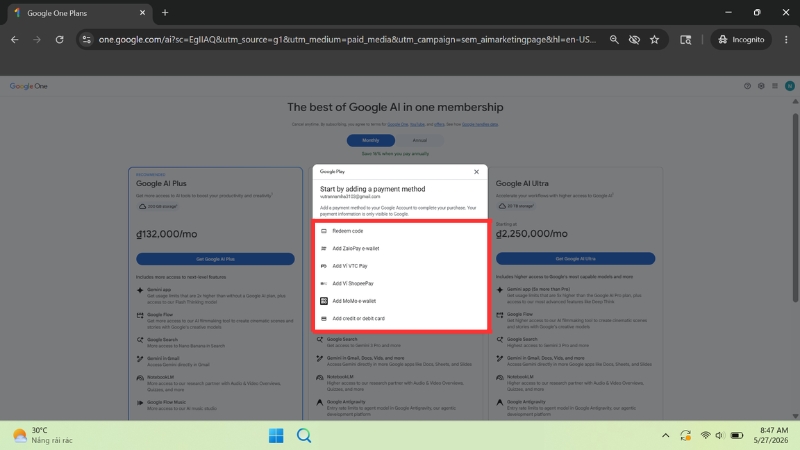
Task: Open weather widget showing 30°C
Action: (x=43, y=435)
